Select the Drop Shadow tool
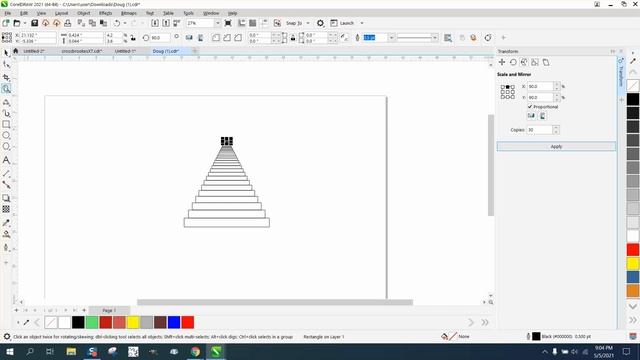 [6, 198]
